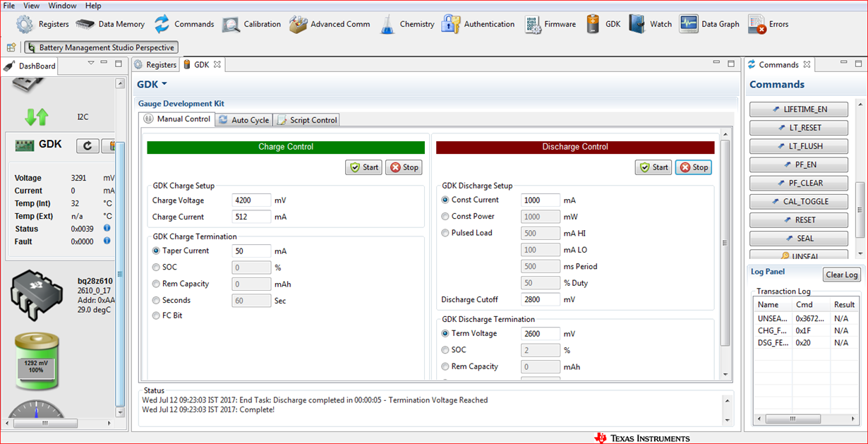Screen dimensions: 868x444
Task: Click the Open Perspective icon
Action: click(x=11, y=47)
